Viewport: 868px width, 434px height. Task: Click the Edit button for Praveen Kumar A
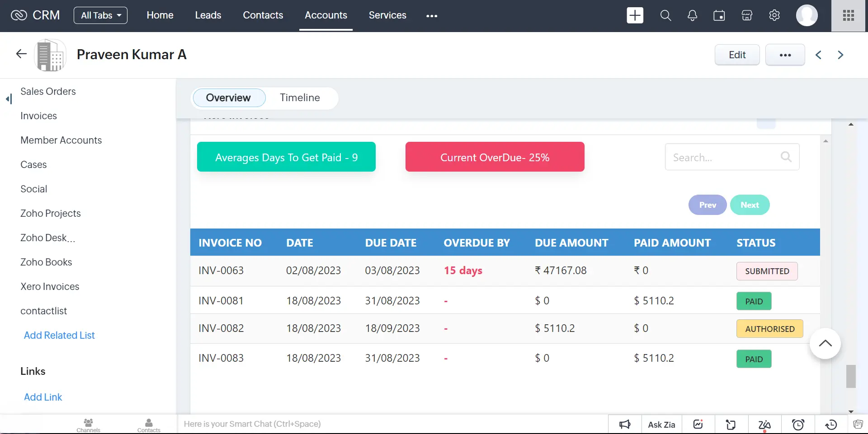tap(736, 55)
